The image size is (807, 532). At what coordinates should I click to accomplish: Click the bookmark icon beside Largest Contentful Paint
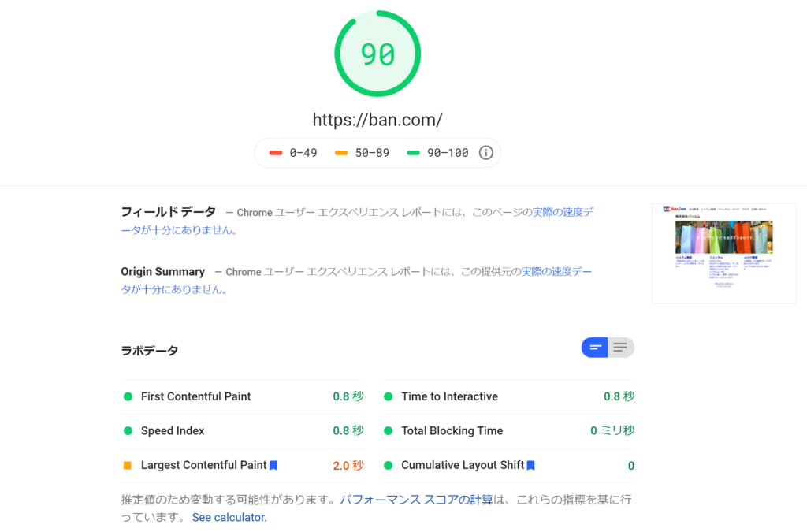click(x=273, y=466)
